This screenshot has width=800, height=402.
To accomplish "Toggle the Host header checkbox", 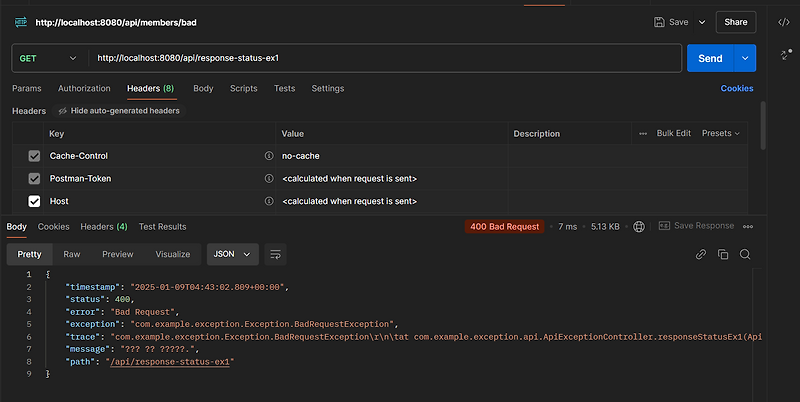I will pos(34,201).
